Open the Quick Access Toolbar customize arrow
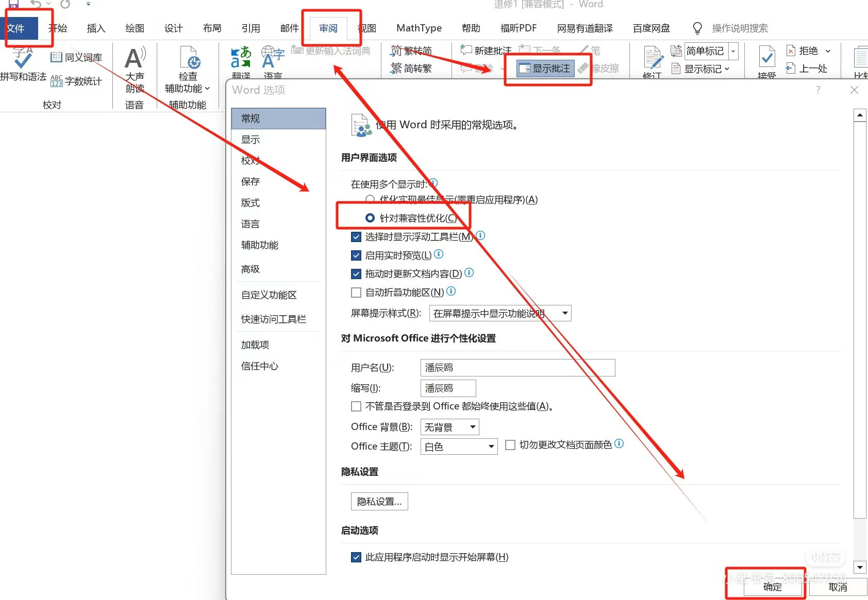 [88, 4]
